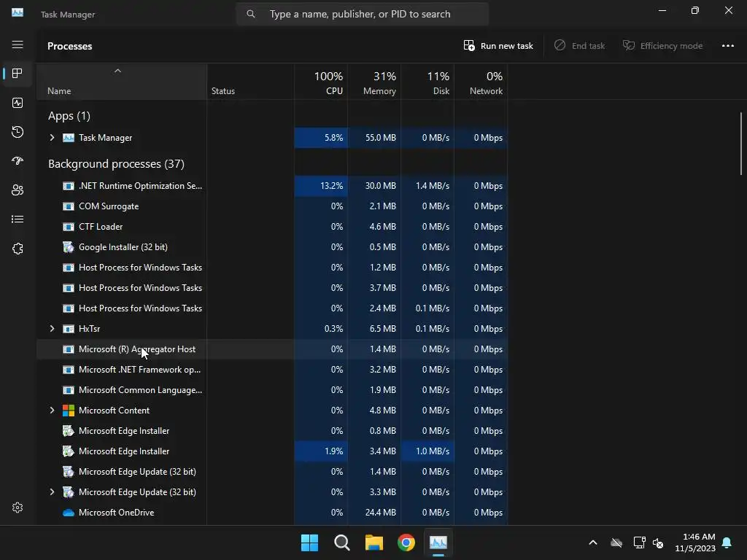This screenshot has width=747, height=560.
Task: Open the Startup apps icon in sidebar
Action: point(18,161)
